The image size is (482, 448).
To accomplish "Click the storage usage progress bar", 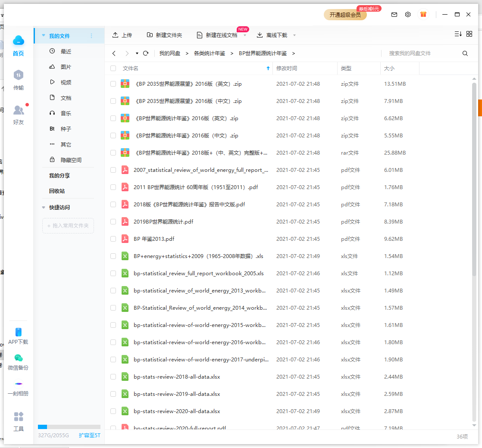I will (x=69, y=427).
